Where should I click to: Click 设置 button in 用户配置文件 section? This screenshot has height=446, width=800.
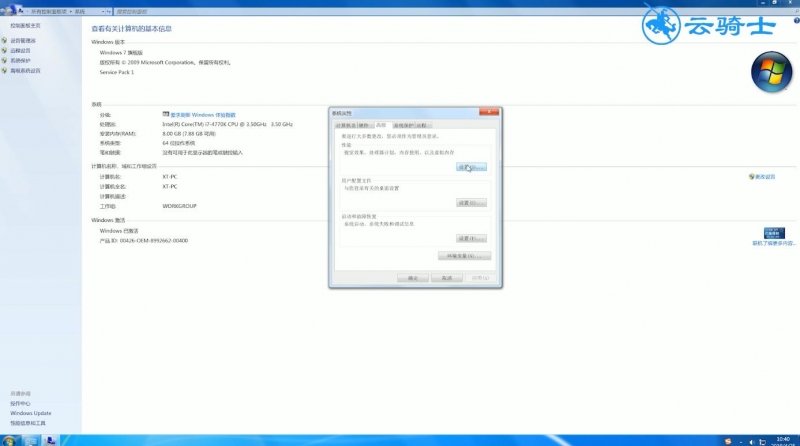tap(471, 203)
